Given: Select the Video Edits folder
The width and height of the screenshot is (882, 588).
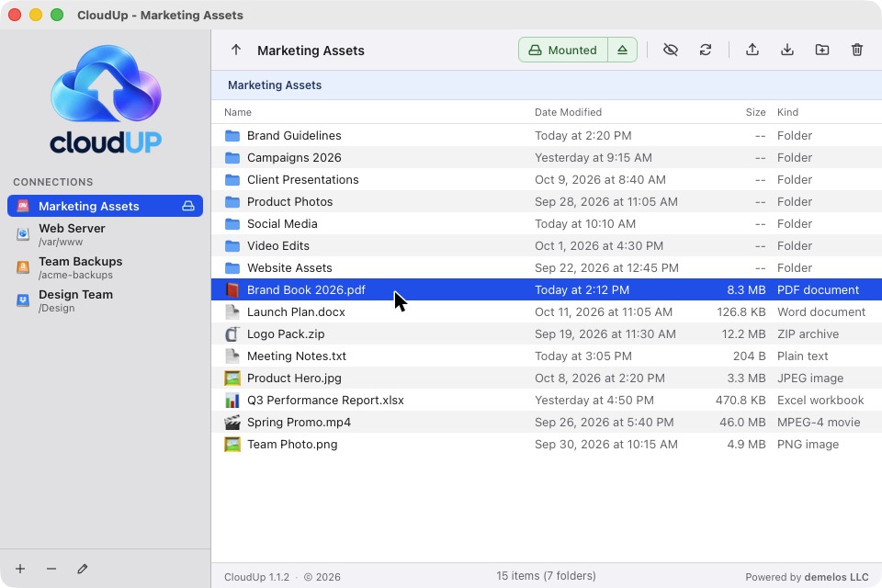Looking at the screenshot, I should 546,246.
